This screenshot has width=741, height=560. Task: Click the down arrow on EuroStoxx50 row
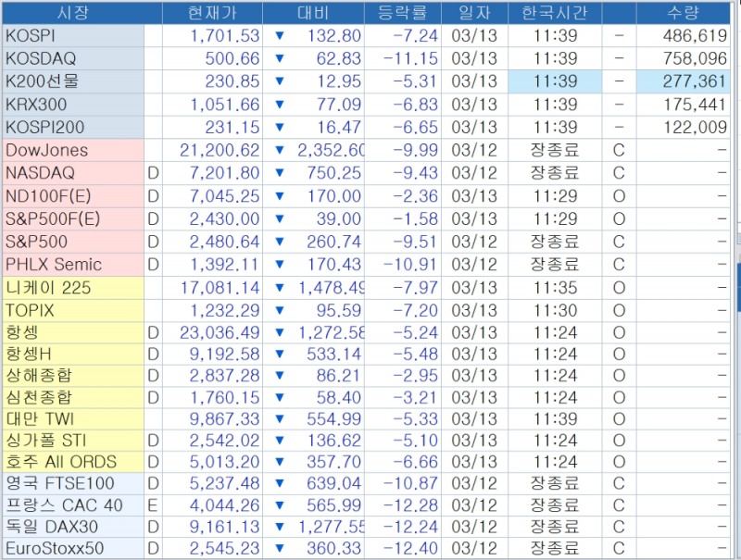tap(280, 550)
